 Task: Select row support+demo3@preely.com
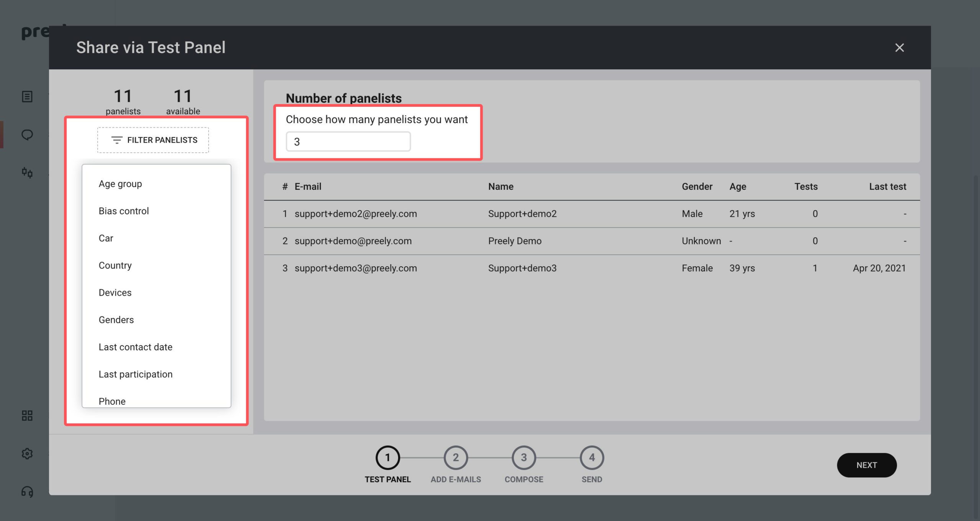[x=592, y=268]
